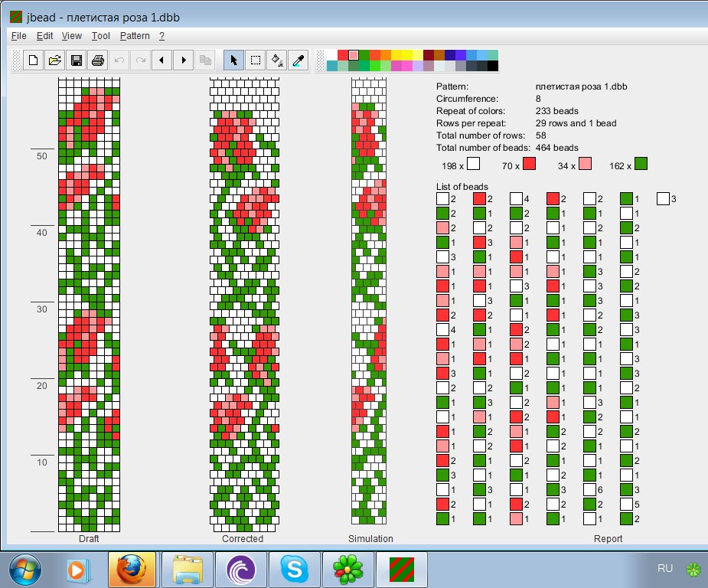Viewport: 708px width, 588px height.
Task: Select the rectangular selection tool
Action: point(256,60)
